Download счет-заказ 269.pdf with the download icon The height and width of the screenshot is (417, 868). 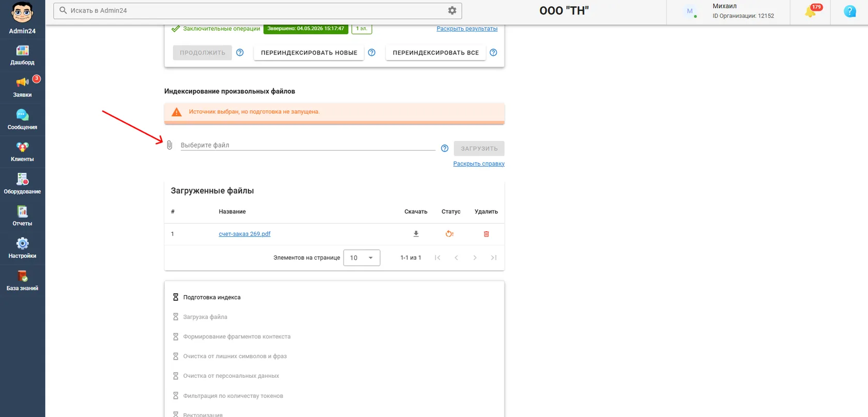(416, 234)
